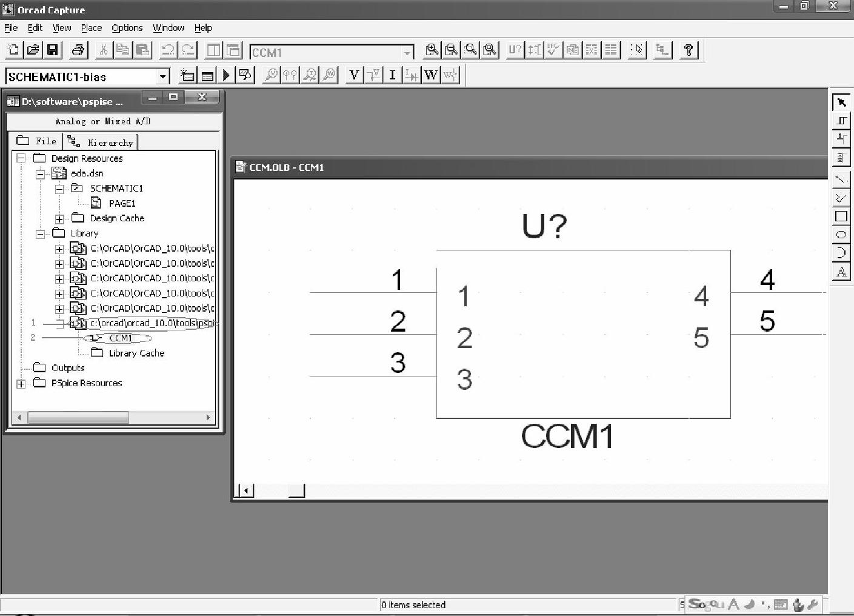Toggle the I bias current display button

click(392, 75)
